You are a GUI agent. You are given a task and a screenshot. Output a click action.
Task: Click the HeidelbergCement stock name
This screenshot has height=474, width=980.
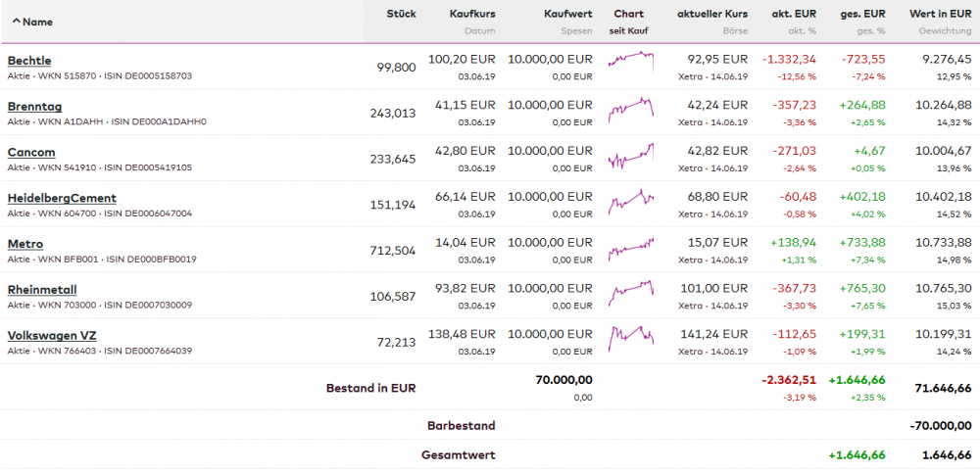pyautogui.click(x=62, y=198)
